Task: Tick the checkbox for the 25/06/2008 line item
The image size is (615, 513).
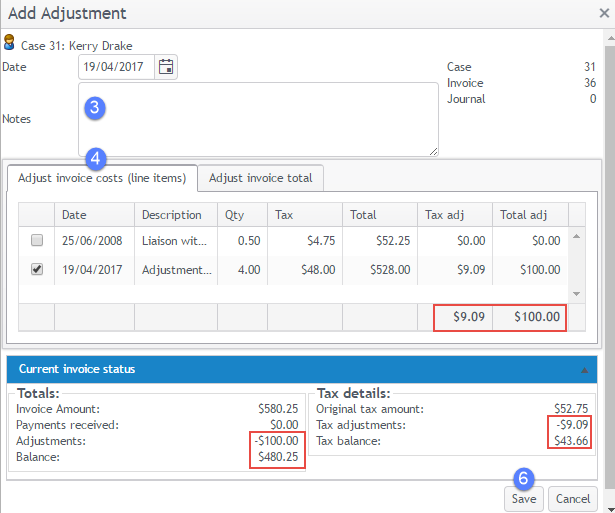Action: coord(37,241)
